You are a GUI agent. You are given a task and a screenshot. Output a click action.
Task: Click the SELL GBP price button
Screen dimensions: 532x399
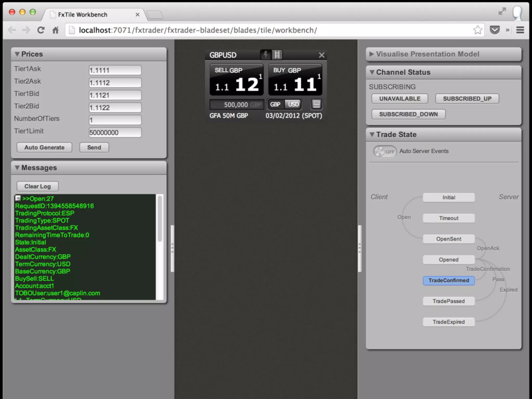click(x=236, y=80)
